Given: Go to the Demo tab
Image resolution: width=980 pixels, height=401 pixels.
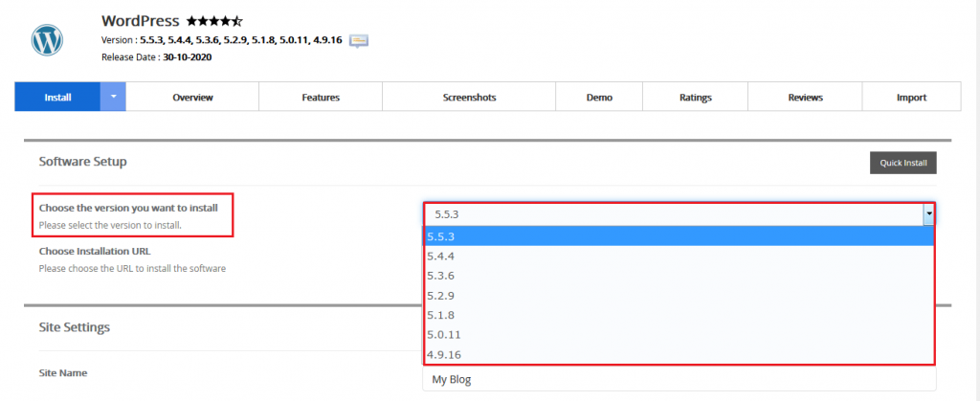Looking at the screenshot, I should tap(599, 98).
